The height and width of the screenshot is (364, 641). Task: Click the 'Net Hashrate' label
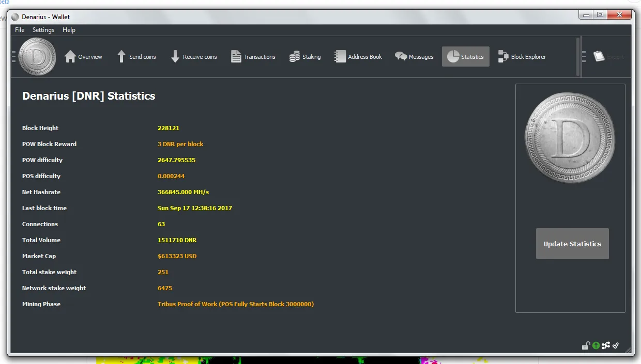pyautogui.click(x=41, y=192)
